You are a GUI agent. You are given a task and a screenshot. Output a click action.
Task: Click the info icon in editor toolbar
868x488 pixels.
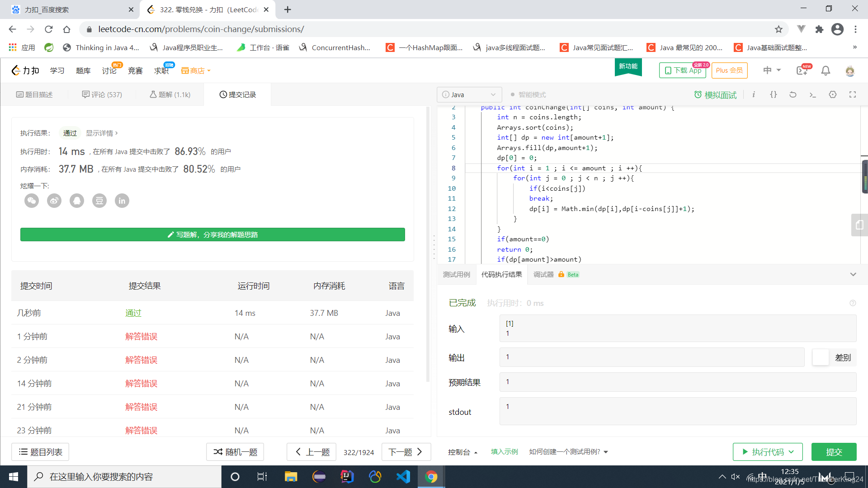pyautogui.click(x=755, y=95)
